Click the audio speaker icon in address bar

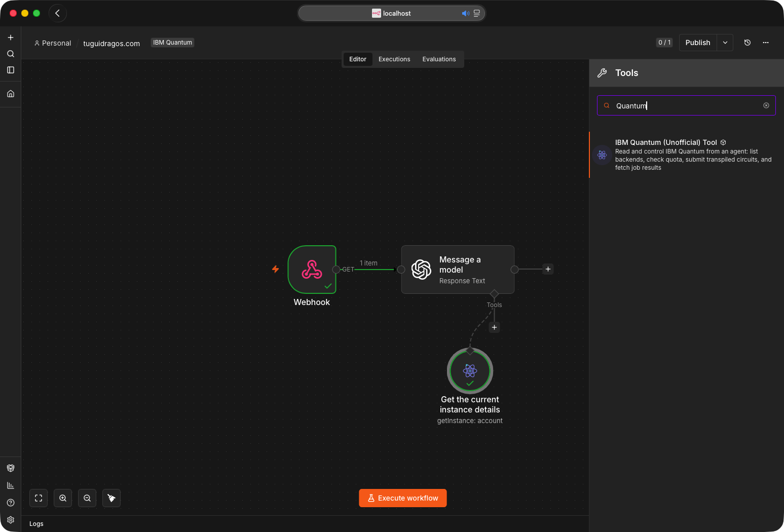[465, 13]
